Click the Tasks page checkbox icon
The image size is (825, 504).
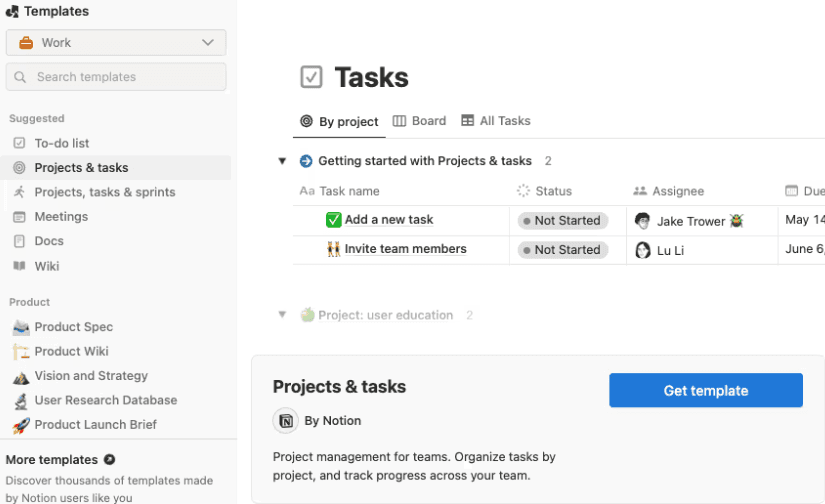[311, 77]
